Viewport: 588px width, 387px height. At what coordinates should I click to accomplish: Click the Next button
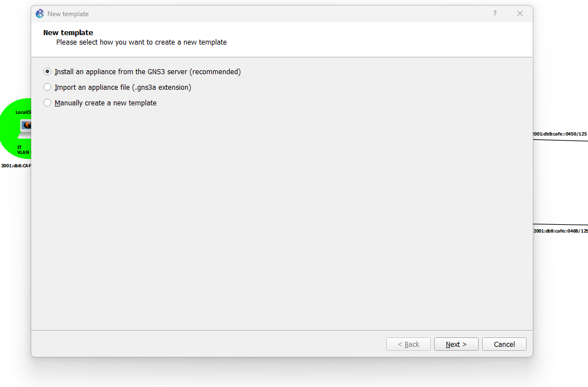tap(456, 344)
